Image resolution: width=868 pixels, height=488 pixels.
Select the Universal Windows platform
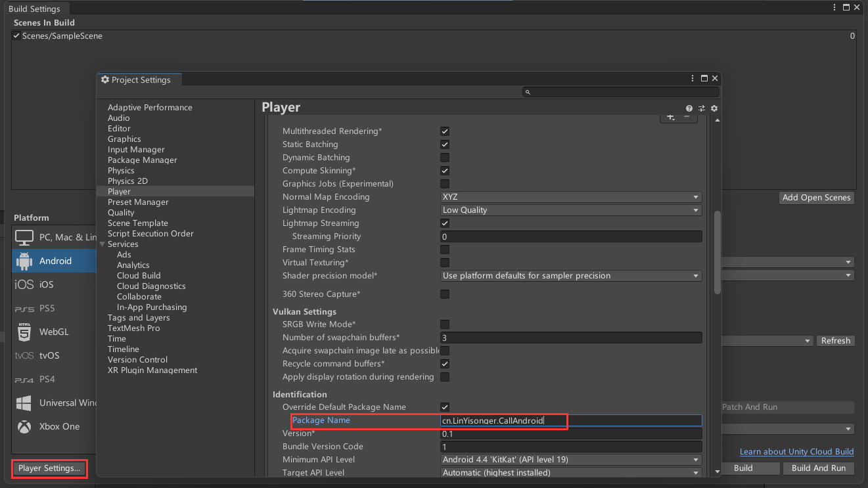tap(54, 403)
